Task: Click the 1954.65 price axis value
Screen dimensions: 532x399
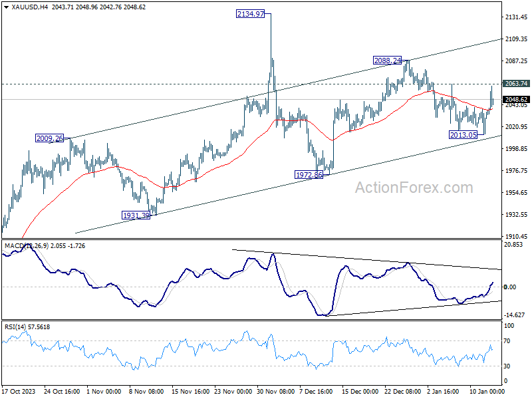Action: coord(516,192)
